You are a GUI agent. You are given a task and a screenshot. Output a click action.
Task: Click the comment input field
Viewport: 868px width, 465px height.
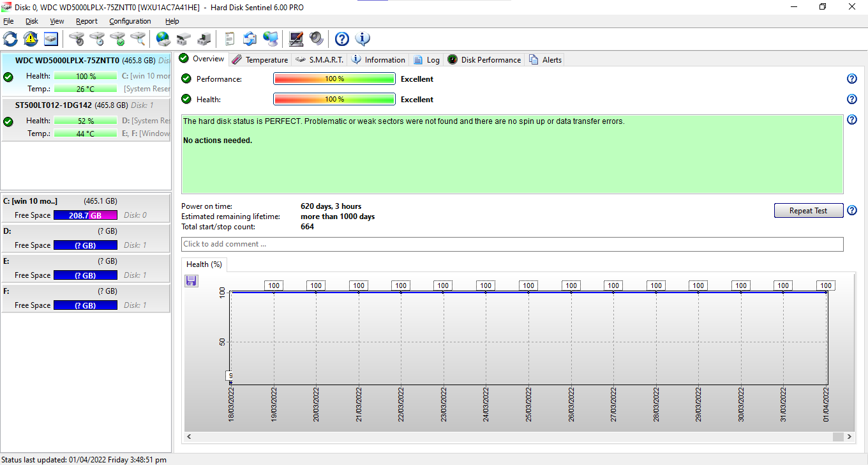(512, 244)
